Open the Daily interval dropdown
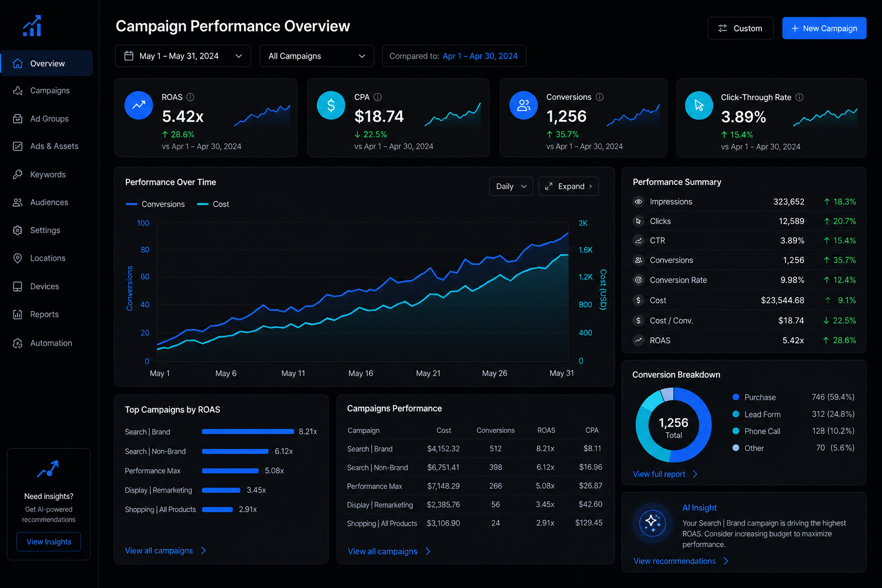Screen dimensions: 882x588 pos(511,186)
